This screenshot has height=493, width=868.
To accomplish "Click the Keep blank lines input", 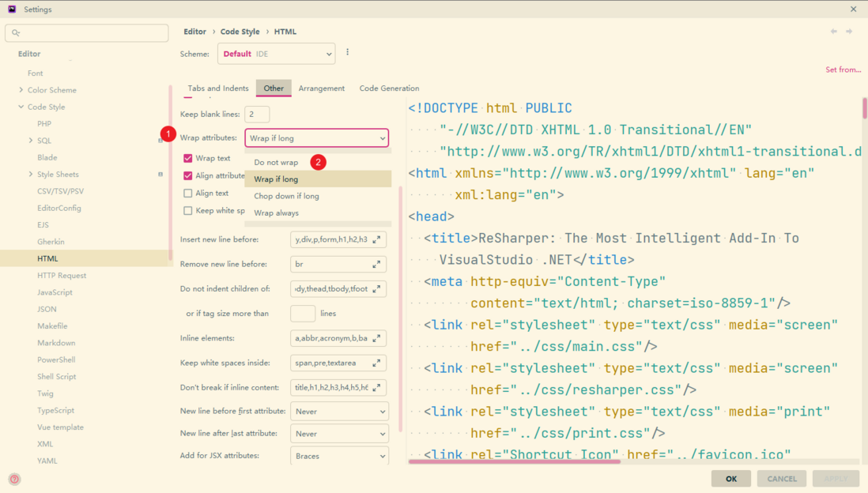I will [257, 114].
